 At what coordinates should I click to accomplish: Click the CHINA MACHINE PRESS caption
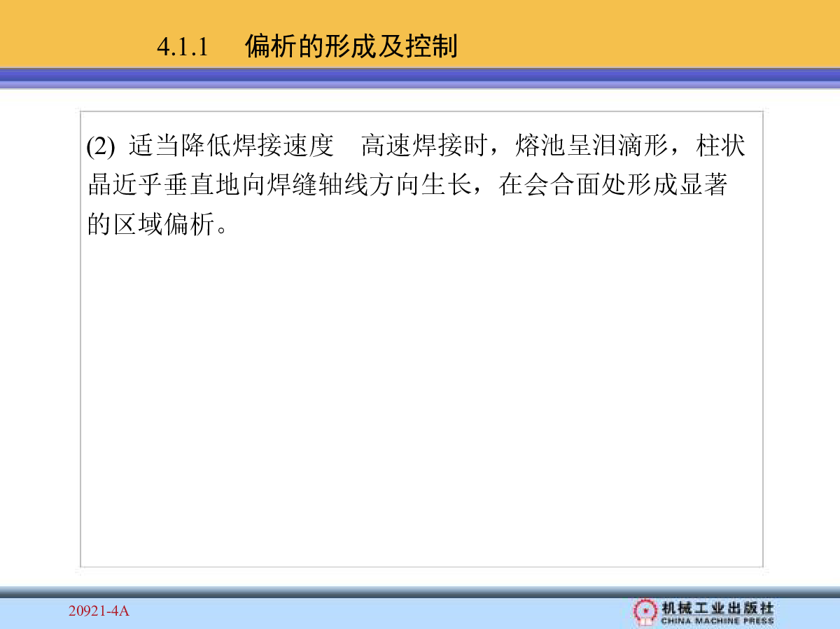point(717,621)
